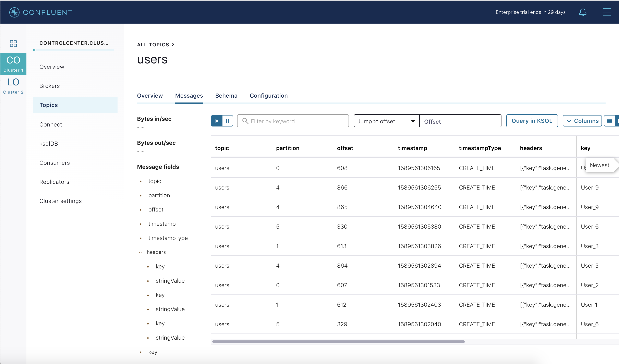
Task: Click the Enterprise trial ends notice
Action: tap(531, 12)
